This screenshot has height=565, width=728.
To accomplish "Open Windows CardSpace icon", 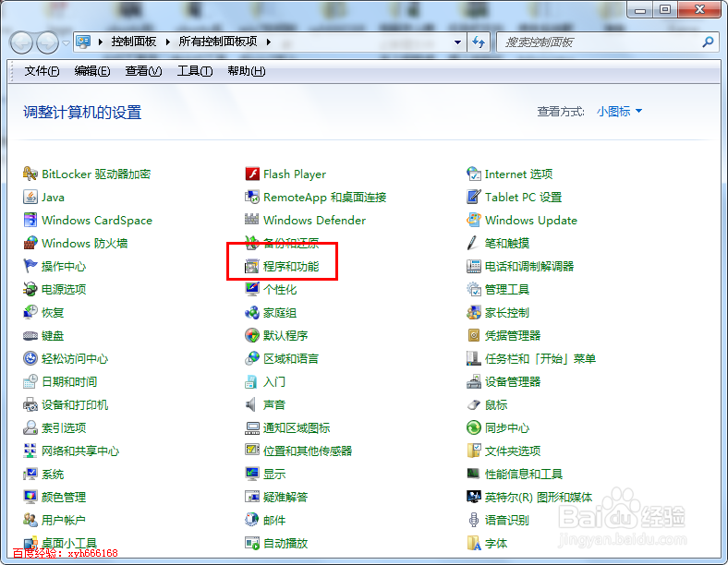I will coord(30,220).
